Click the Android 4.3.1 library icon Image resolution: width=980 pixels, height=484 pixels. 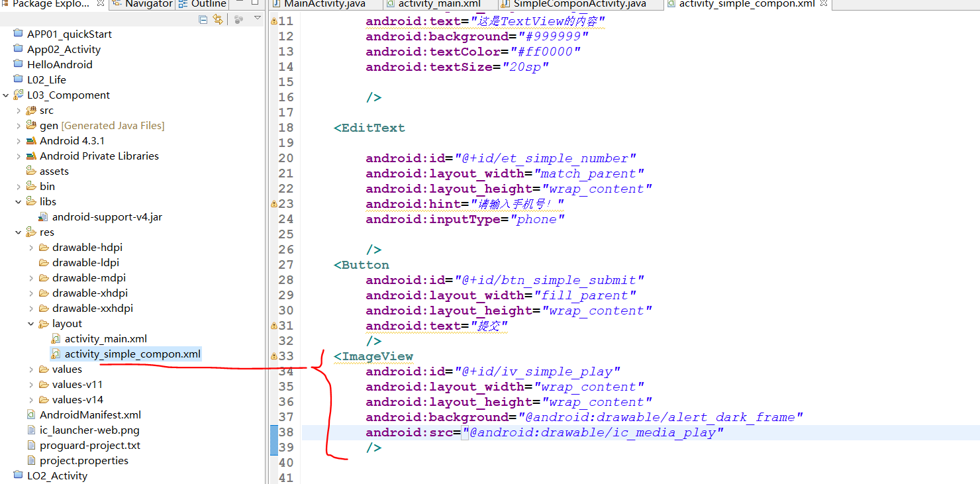click(x=31, y=140)
